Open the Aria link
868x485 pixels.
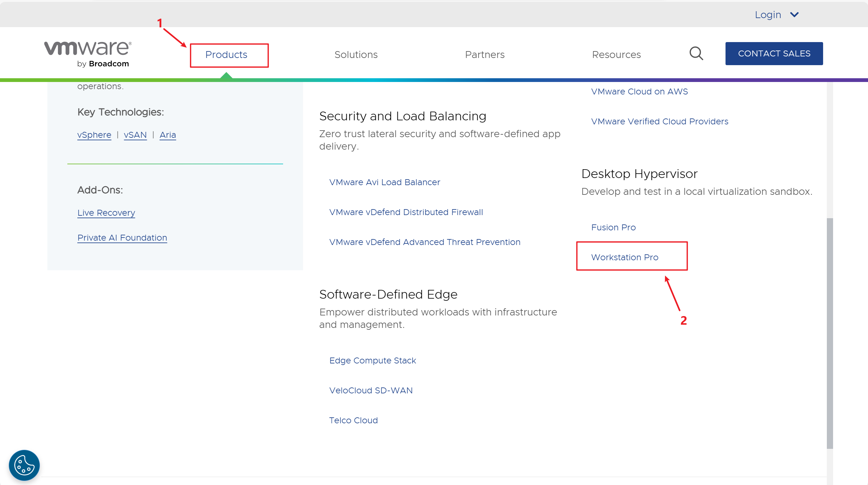pyautogui.click(x=168, y=135)
